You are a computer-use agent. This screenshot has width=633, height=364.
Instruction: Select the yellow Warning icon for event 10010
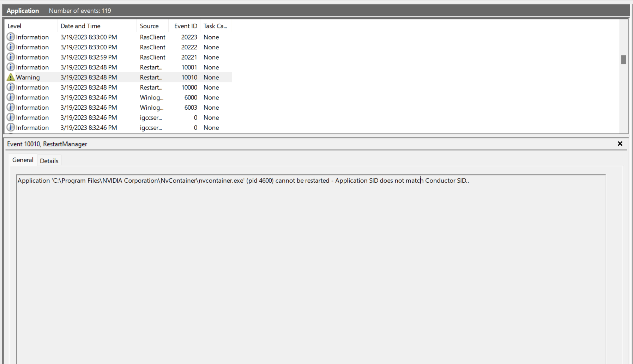[11, 77]
